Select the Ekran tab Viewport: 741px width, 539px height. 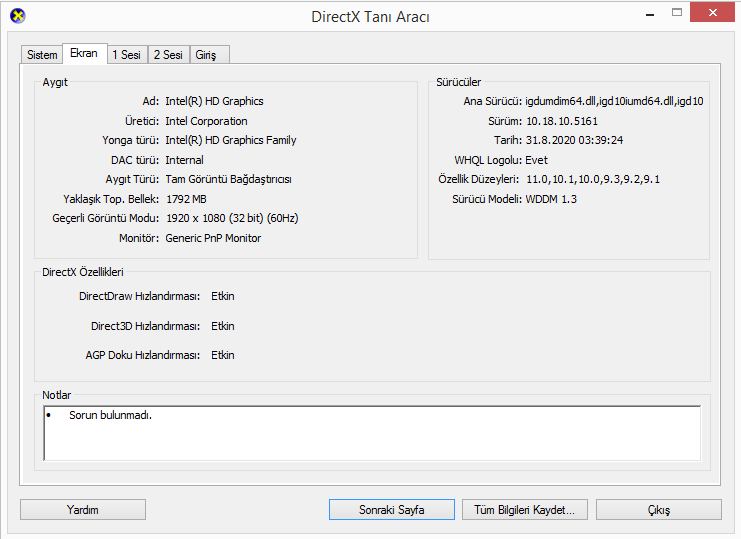84,53
